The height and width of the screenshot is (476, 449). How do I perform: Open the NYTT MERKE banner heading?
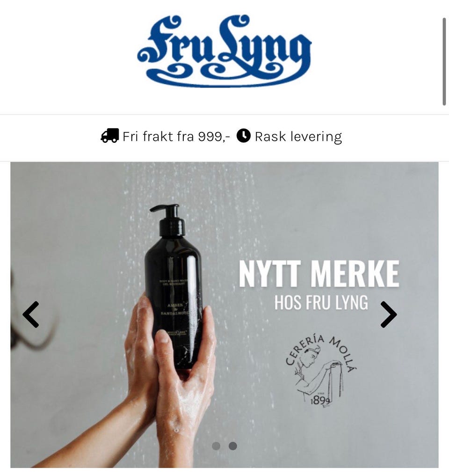pos(319,274)
